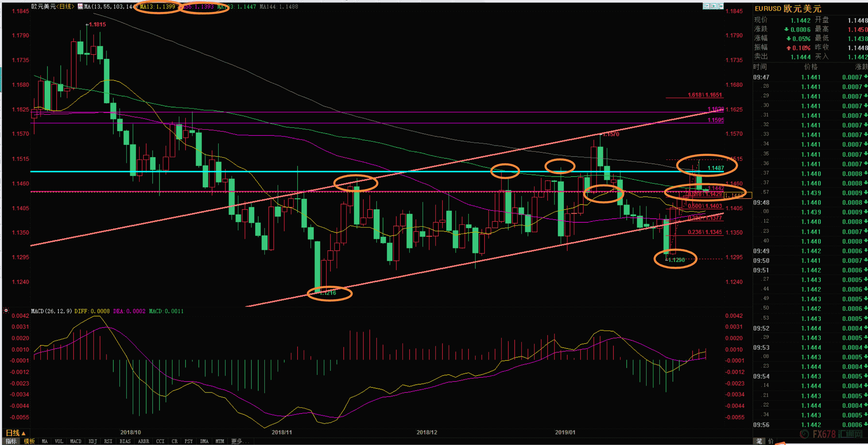Click the MA144:1.1488 value

click(x=279, y=7)
